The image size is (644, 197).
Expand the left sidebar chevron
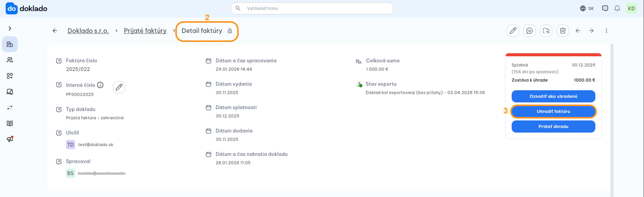(10, 28)
